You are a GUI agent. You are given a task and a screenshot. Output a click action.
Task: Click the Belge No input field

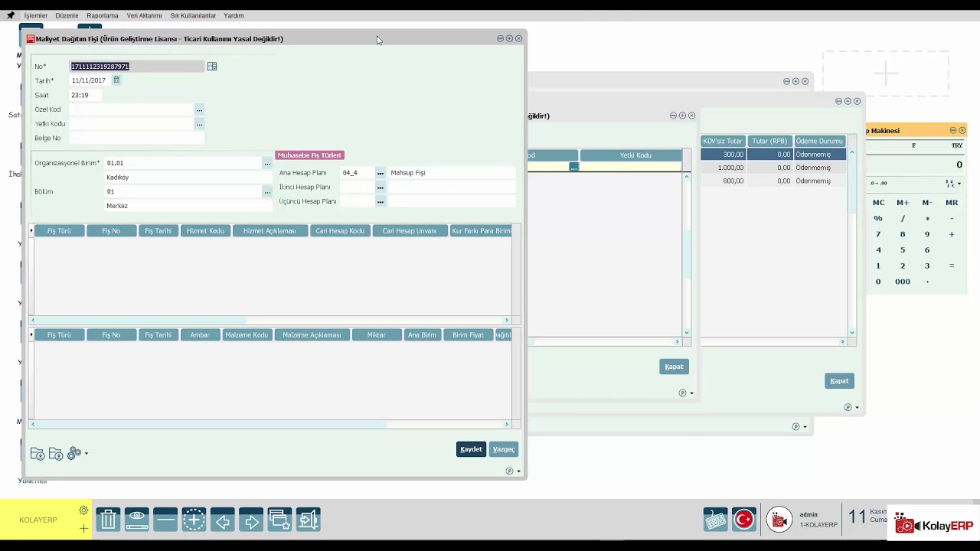pyautogui.click(x=137, y=139)
